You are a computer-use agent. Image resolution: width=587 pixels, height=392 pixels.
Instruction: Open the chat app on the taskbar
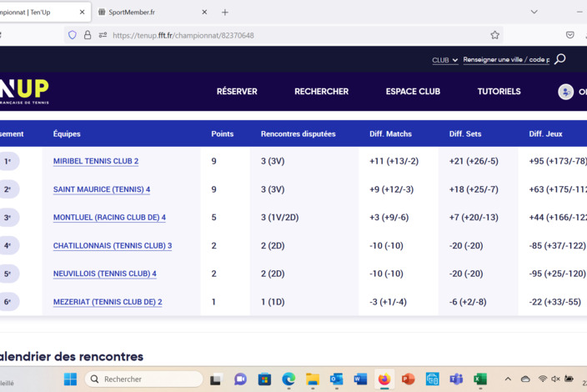click(x=240, y=379)
